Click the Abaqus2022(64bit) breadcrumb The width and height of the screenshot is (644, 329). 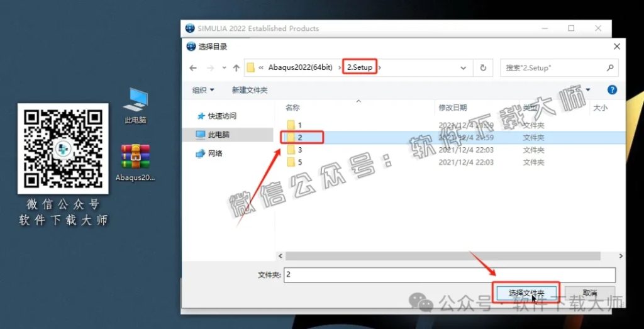pos(300,68)
